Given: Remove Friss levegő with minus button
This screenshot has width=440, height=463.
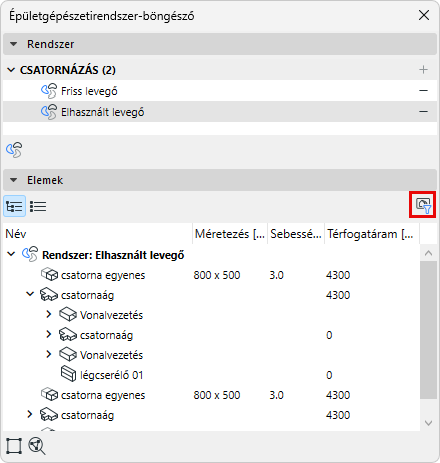Looking at the screenshot, I should 423,91.
